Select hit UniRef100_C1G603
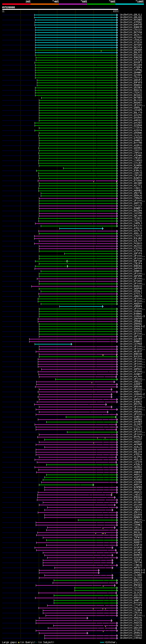The height and width of the screenshot is (644, 146). click(131, 635)
